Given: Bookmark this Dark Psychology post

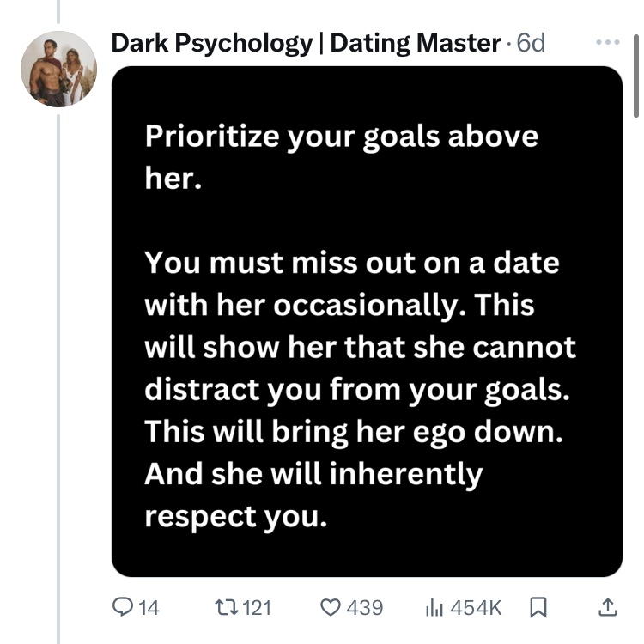Looking at the screenshot, I should 538,607.
